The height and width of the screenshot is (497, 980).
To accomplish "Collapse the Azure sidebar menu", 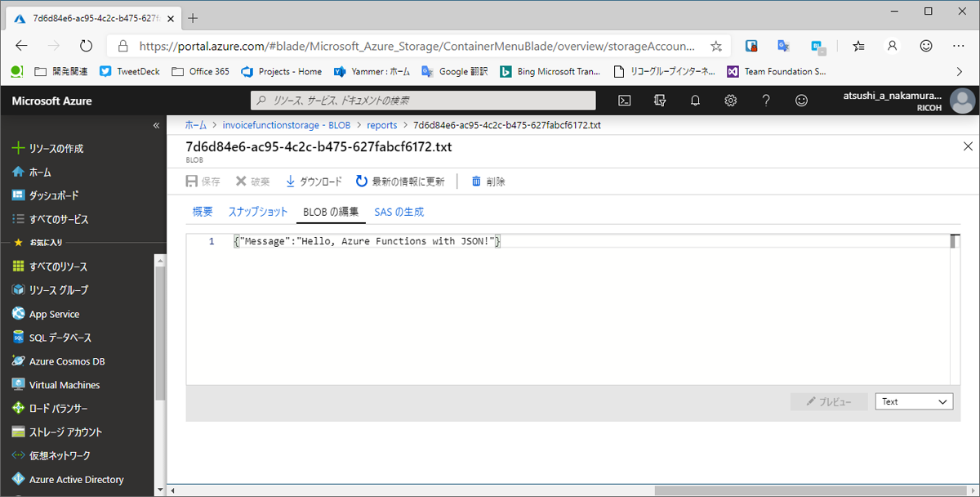I will pyautogui.click(x=157, y=125).
